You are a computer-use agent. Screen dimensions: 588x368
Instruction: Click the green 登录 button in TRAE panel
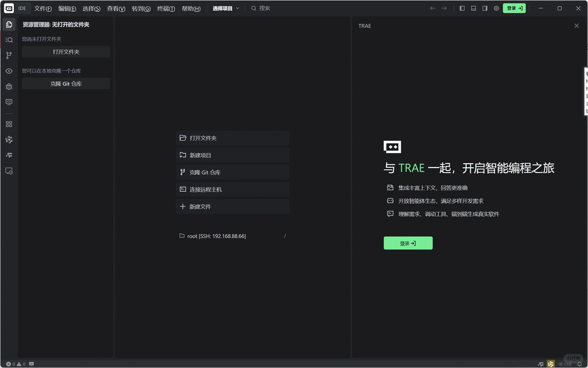[x=408, y=243]
